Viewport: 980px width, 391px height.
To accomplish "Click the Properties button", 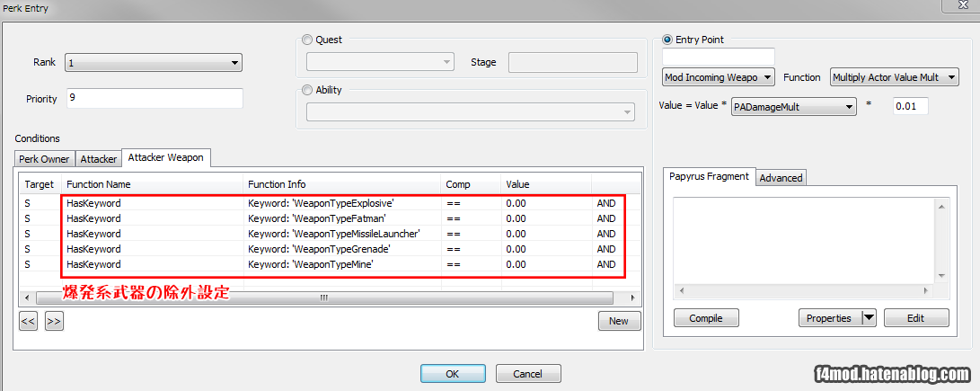I will (829, 318).
